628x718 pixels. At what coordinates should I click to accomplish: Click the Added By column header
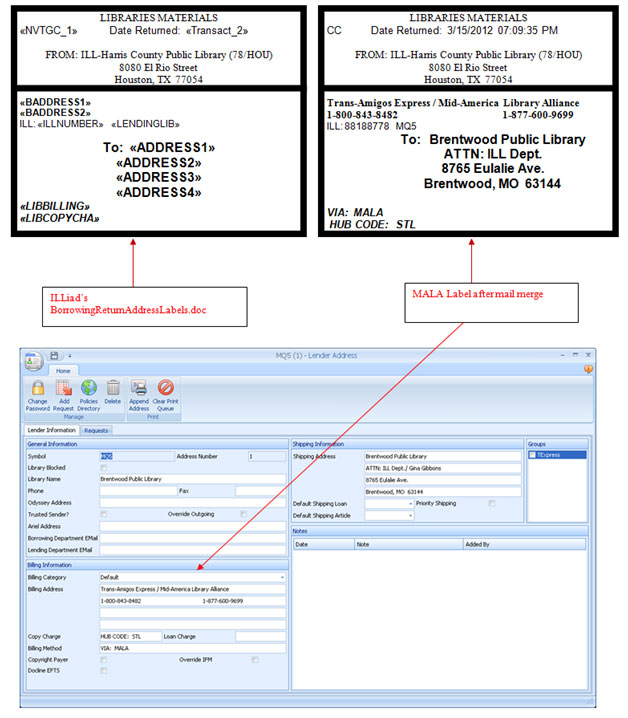coord(524,544)
